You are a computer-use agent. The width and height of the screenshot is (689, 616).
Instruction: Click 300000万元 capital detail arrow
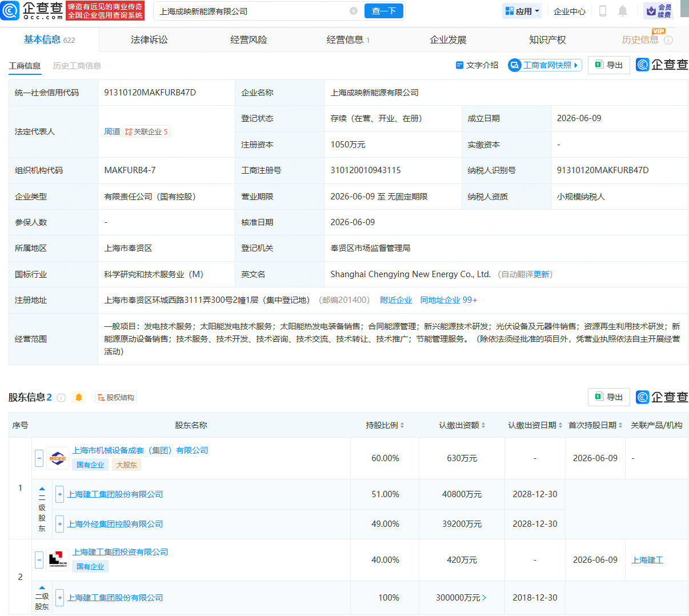484,598
